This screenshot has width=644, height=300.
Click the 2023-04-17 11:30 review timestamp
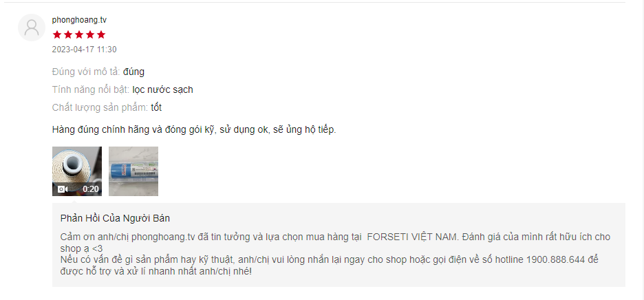coord(84,50)
